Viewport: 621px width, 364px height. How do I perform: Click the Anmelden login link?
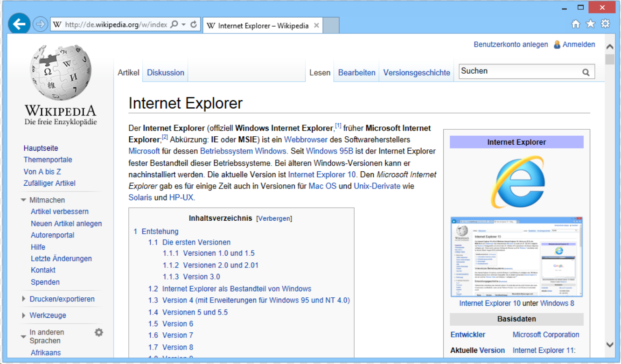coord(579,45)
